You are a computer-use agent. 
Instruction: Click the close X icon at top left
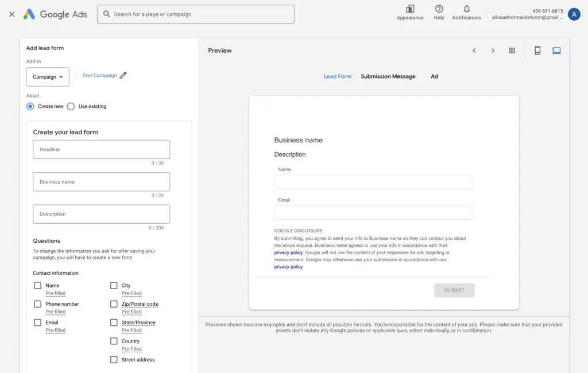point(11,14)
